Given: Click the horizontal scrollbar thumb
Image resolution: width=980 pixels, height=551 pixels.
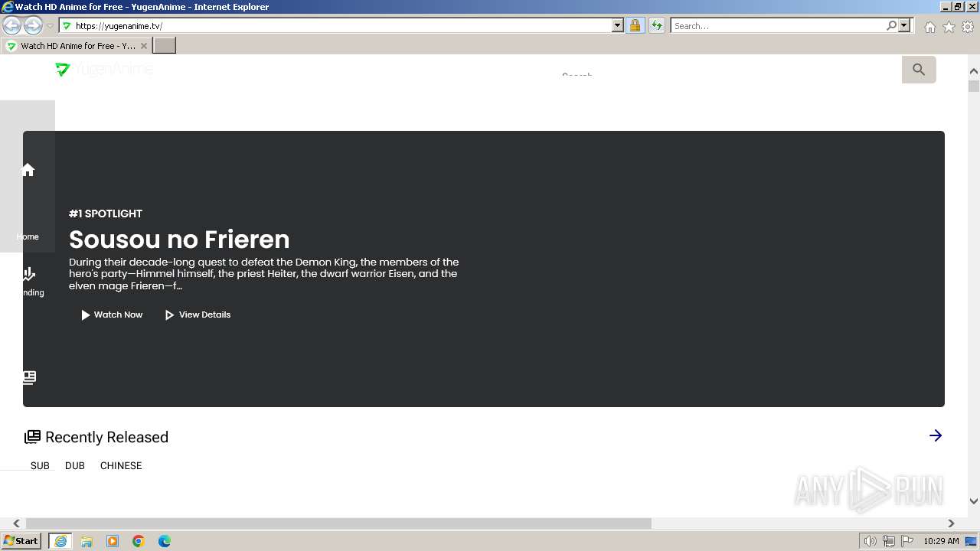Looking at the screenshot, I should click(x=338, y=523).
